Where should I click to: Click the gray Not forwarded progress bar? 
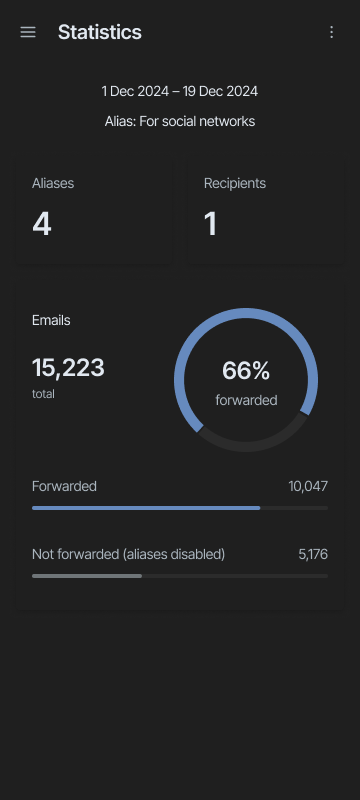[x=87, y=576]
